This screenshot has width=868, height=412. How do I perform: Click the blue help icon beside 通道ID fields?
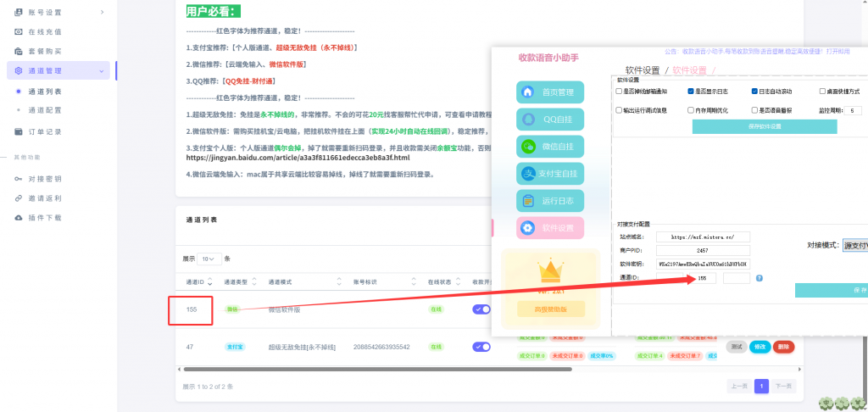[759, 278]
